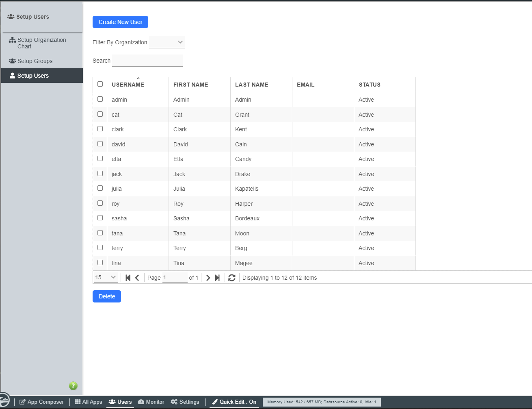Check the box for user tana
Image resolution: width=532 pixels, height=409 pixels.
pos(100,233)
